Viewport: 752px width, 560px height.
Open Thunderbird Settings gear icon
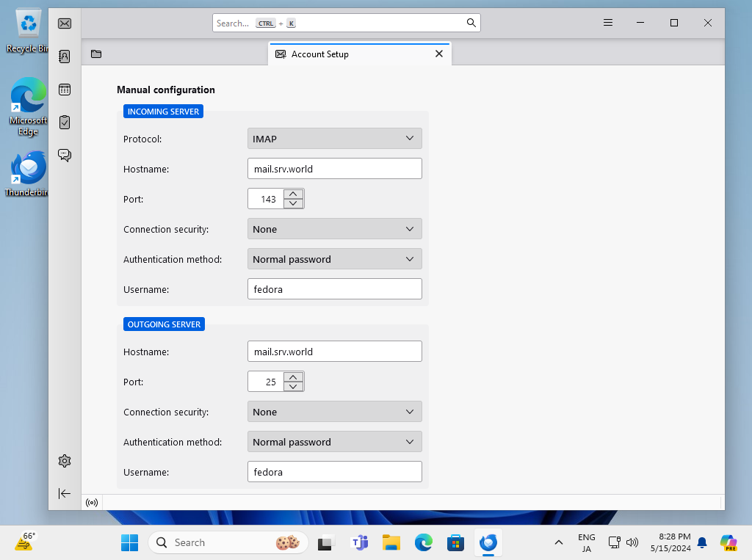point(65,461)
